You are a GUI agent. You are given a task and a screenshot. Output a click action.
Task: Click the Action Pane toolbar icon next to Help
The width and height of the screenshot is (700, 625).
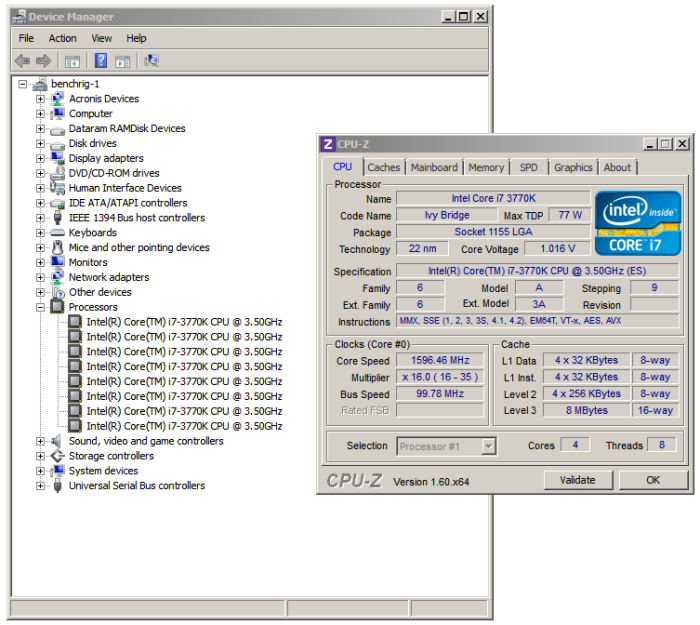pyautogui.click(x=122, y=61)
